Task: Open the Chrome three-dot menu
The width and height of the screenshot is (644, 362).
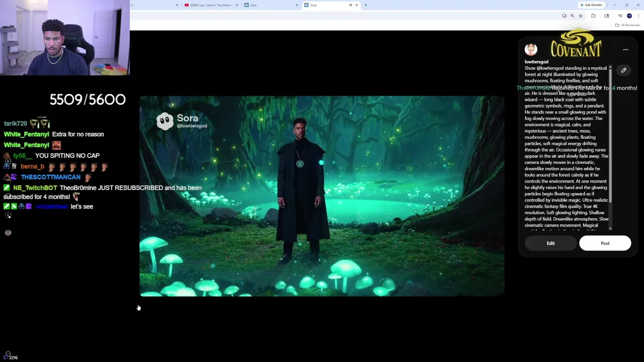Action: tap(638, 16)
